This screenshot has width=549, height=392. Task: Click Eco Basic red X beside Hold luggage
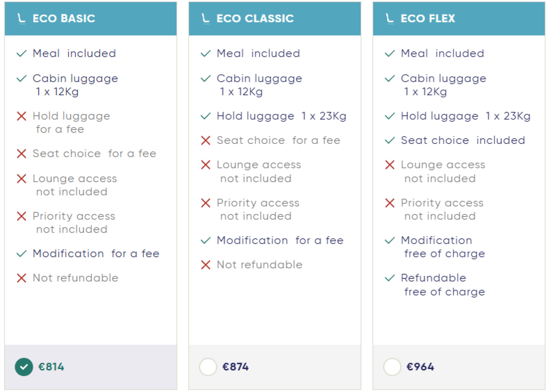pyautogui.click(x=21, y=116)
